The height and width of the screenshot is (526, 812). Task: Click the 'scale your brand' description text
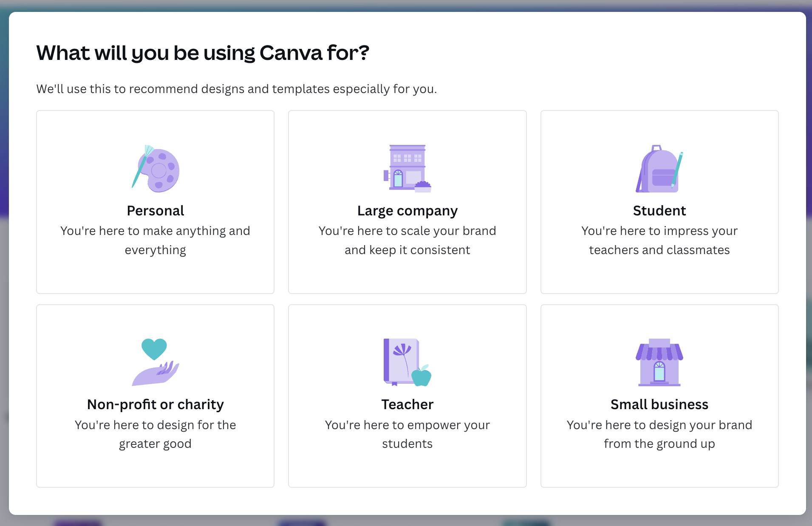(407, 240)
